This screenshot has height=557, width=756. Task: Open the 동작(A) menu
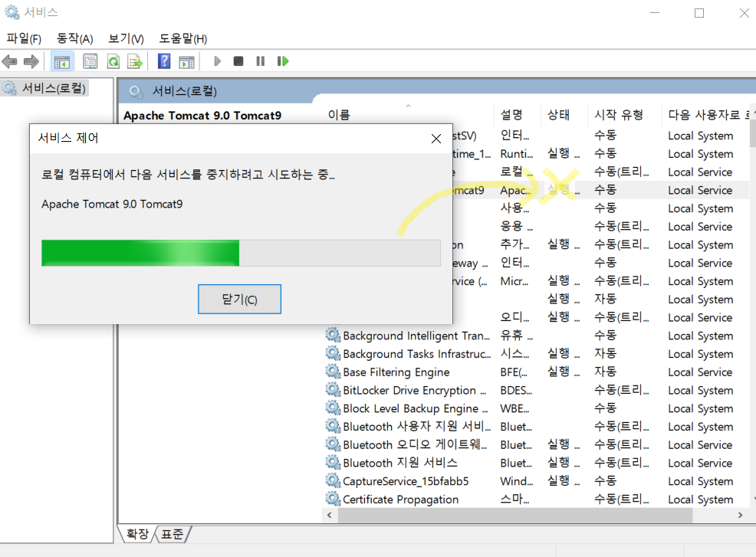[74, 38]
